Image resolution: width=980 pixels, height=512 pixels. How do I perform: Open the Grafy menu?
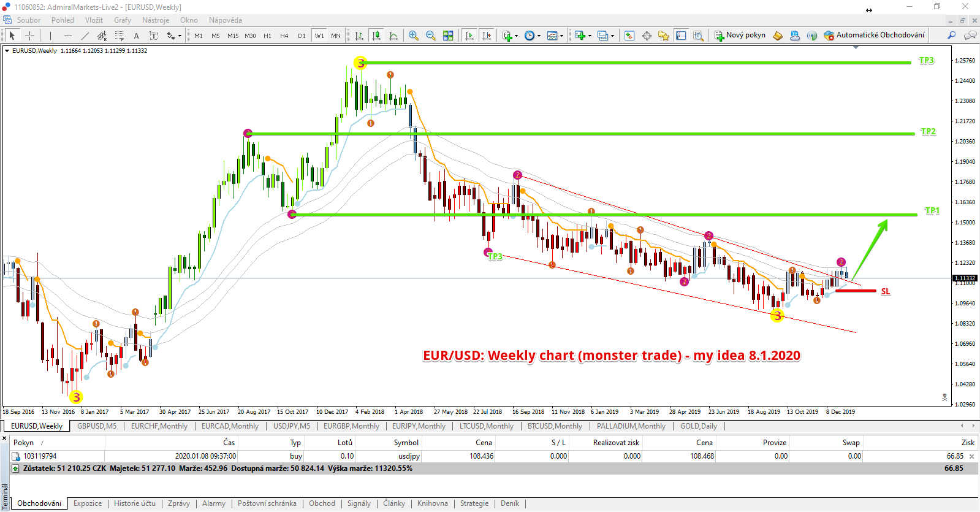[122, 20]
